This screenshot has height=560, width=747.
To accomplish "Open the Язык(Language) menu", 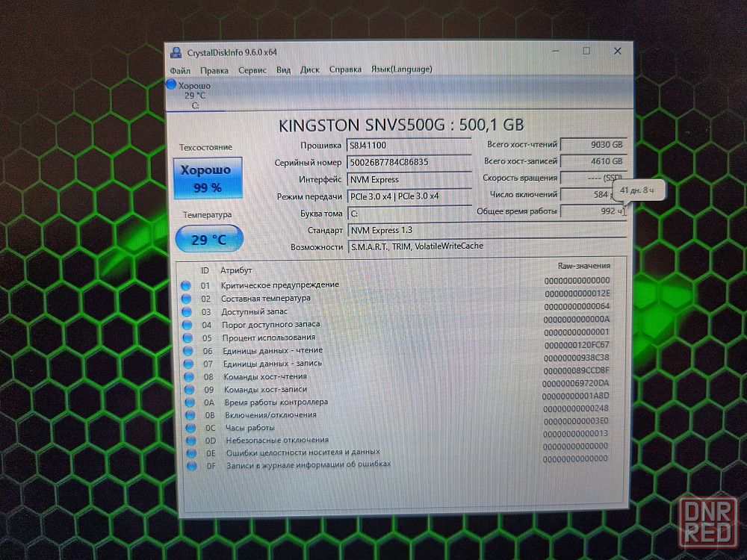I will pos(402,69).
